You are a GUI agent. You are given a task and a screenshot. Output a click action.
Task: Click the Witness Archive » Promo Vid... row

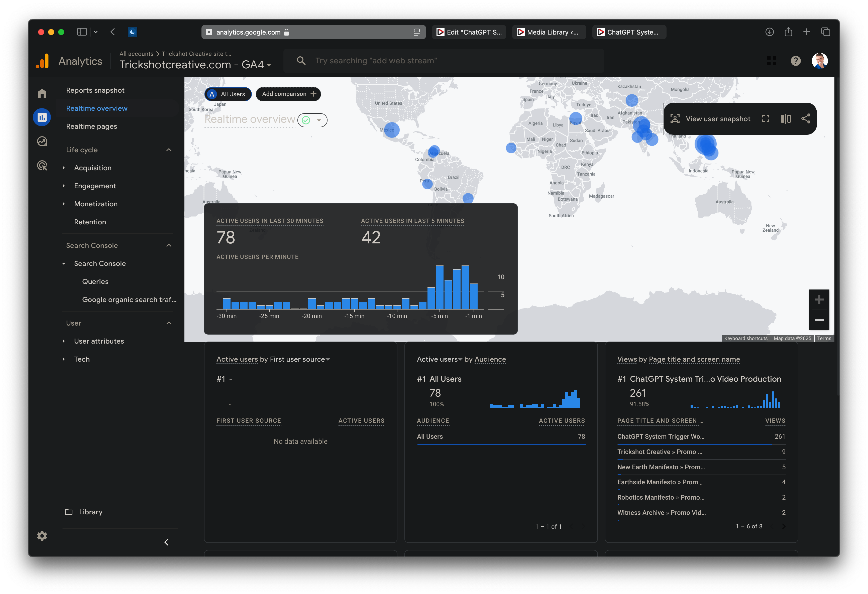pos(701,513)
